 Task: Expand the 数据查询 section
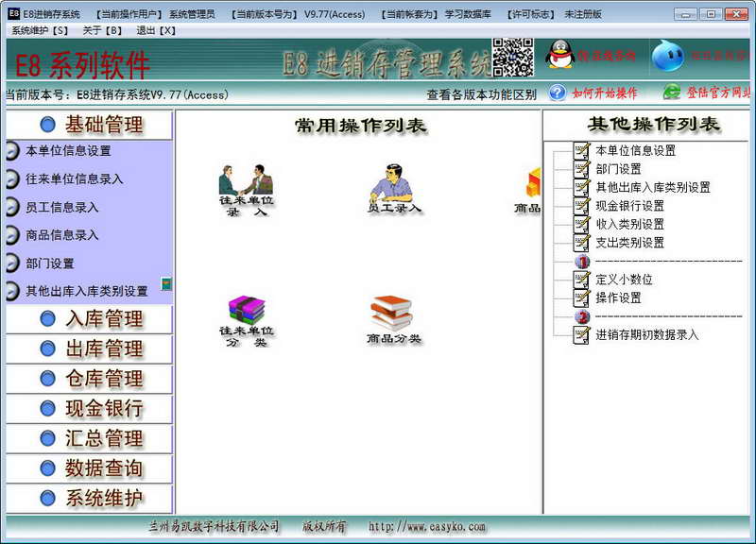coord(89,468)
